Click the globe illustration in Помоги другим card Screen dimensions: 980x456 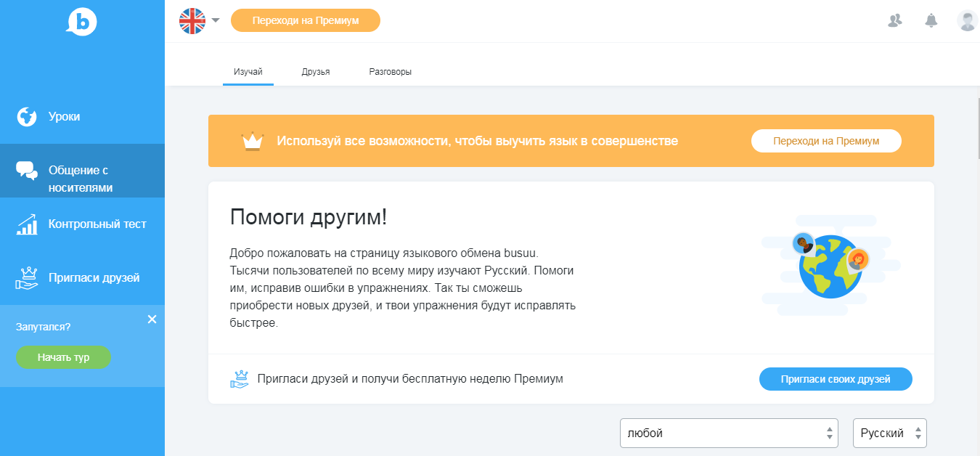pyautogui.click(x=830, y=266)
